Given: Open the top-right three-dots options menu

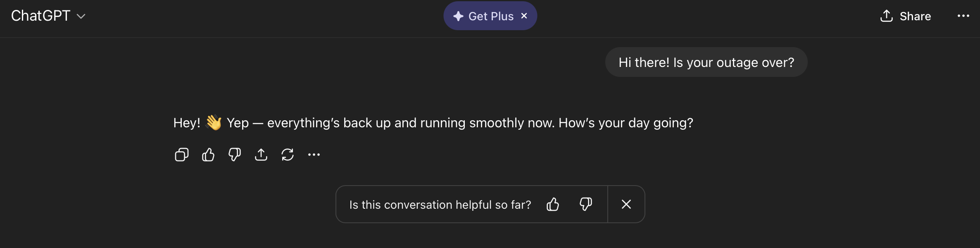Looking at the screenshot, I should (x=963, y=16).
